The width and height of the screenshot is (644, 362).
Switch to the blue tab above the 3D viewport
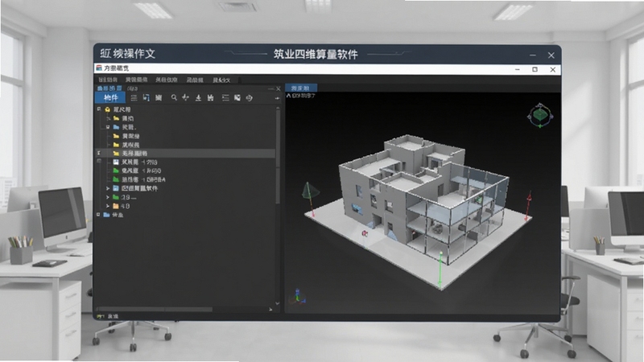pyautogui.click(x=301, y=88)
